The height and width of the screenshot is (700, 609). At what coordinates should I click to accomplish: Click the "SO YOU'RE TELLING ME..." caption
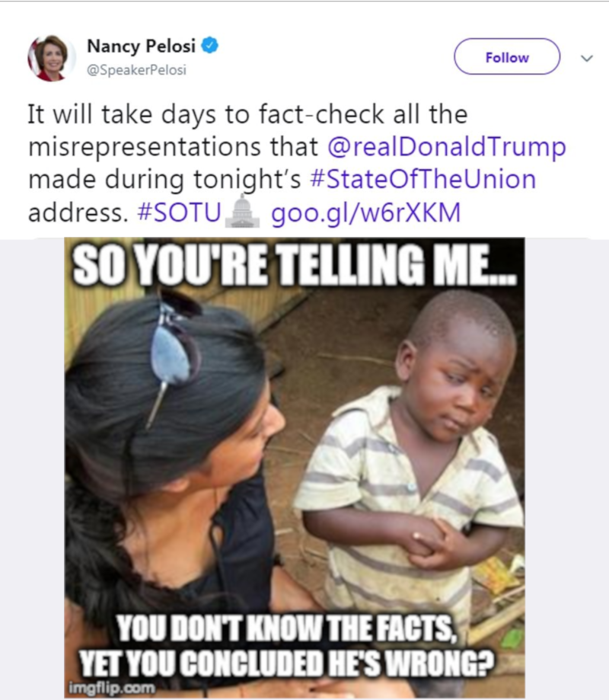[x=295, y=266]
